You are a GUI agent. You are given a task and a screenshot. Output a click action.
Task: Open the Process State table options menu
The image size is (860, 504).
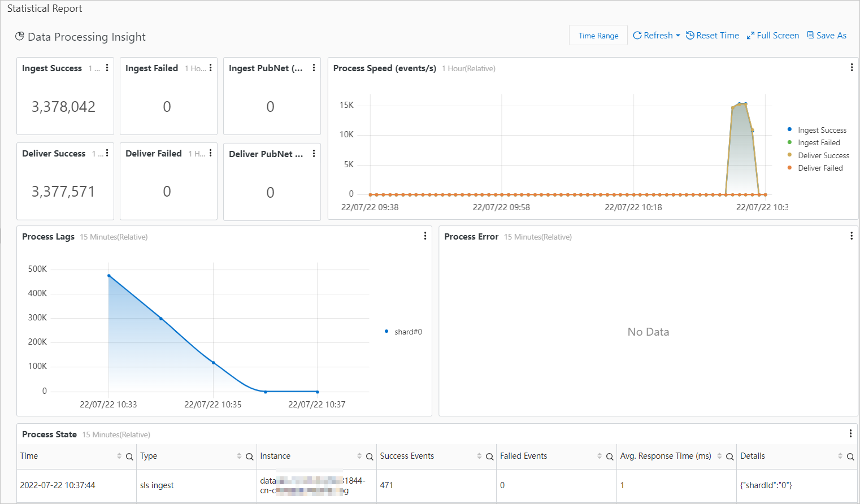850,433
